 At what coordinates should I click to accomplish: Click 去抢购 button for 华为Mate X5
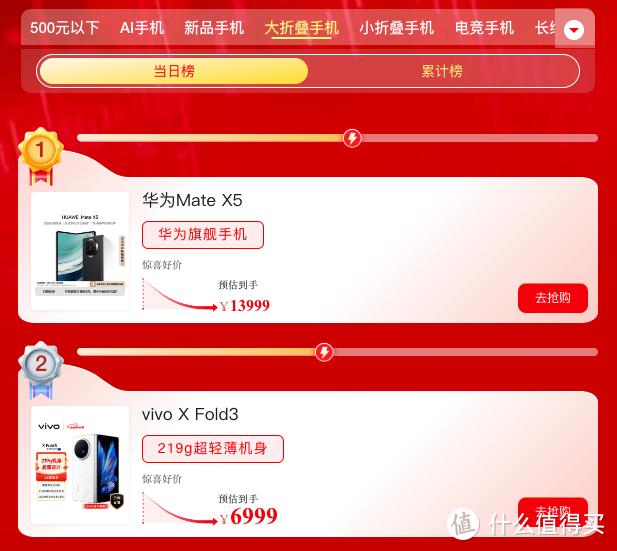553,298
